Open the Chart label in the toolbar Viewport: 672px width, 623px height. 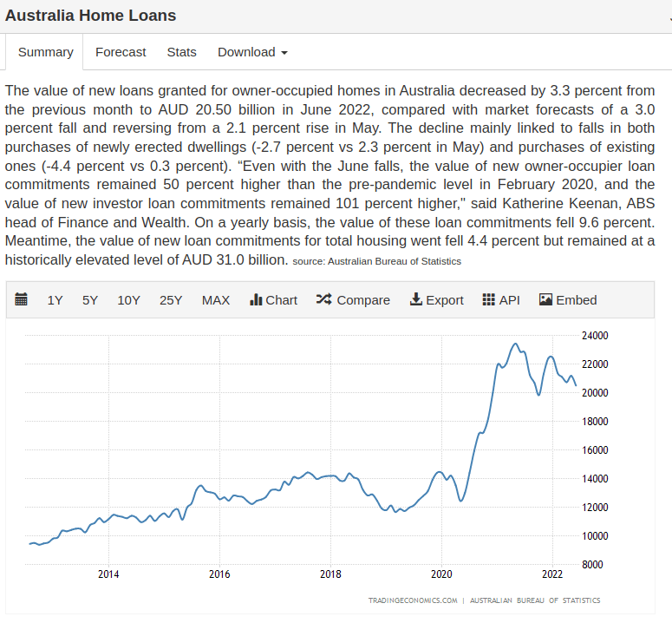(281, 300)
